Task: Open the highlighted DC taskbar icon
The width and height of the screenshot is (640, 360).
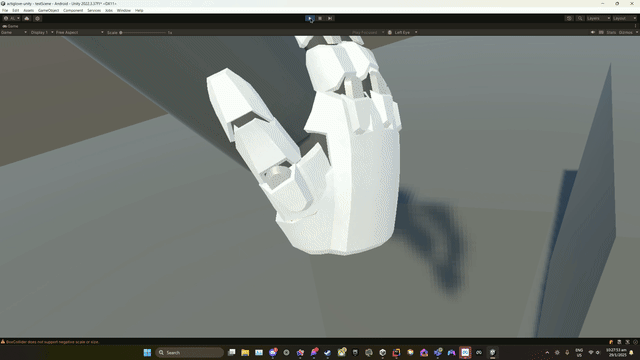Action: pyautogui.click(x=465, y=352)
